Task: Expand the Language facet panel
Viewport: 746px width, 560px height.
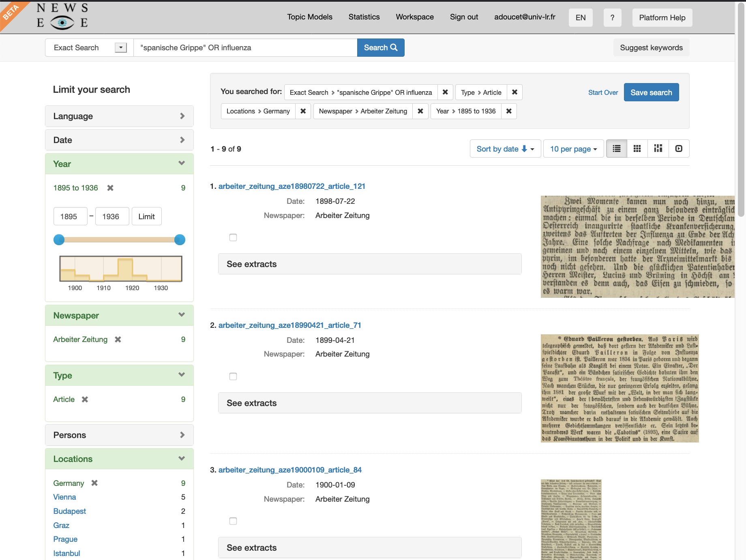Action: pyautogui.click(x=119, y=116)
